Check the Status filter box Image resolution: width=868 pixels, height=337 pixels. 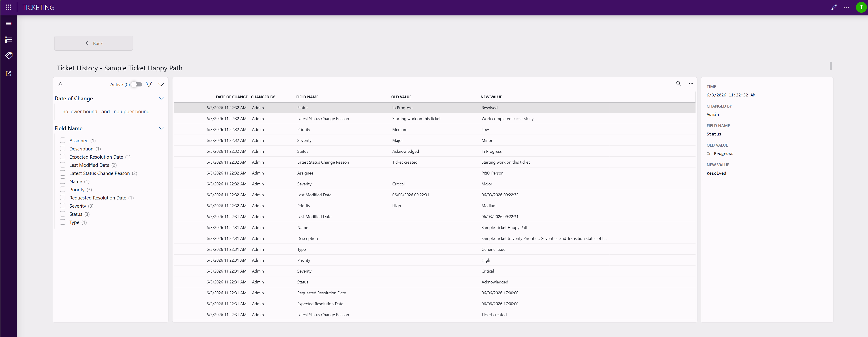(x=63, y=214)
